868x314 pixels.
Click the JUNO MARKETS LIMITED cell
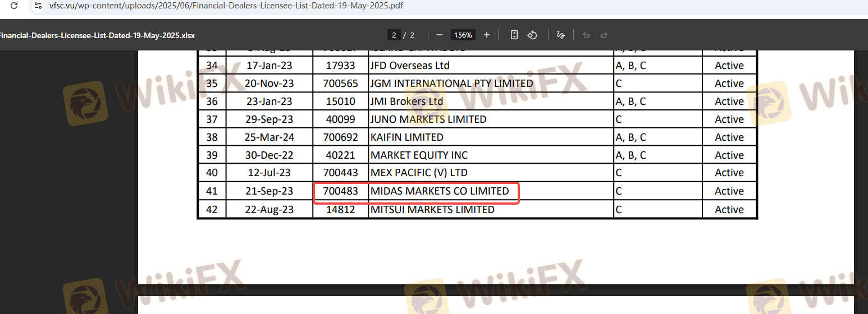pos(428,119)
